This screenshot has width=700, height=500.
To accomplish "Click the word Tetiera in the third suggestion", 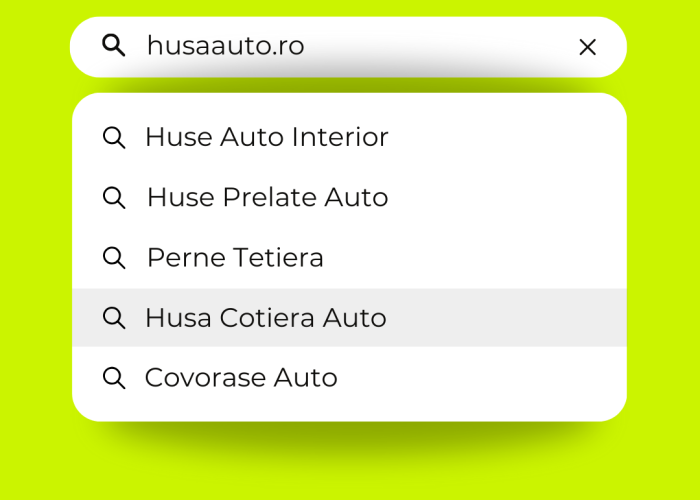I will [279, 258].
